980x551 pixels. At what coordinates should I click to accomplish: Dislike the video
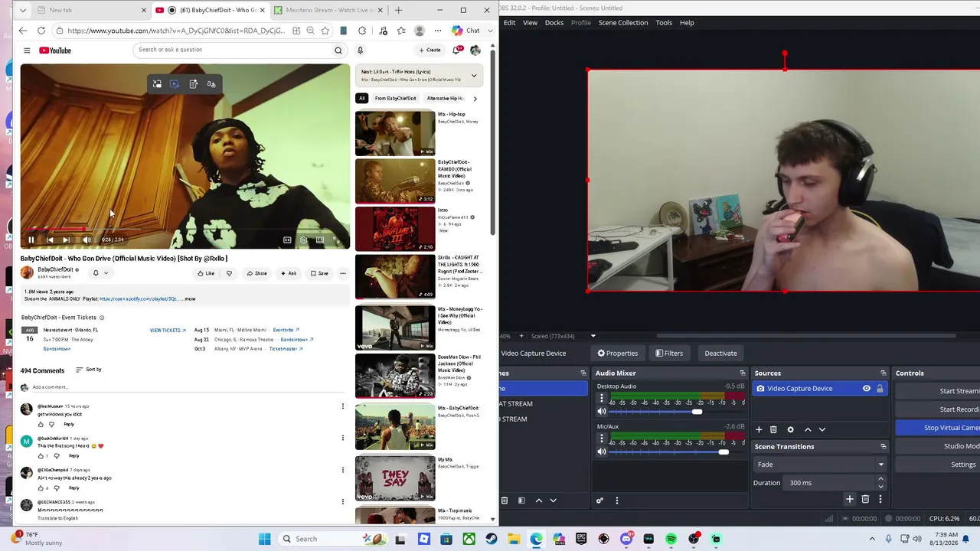point(229,273)
